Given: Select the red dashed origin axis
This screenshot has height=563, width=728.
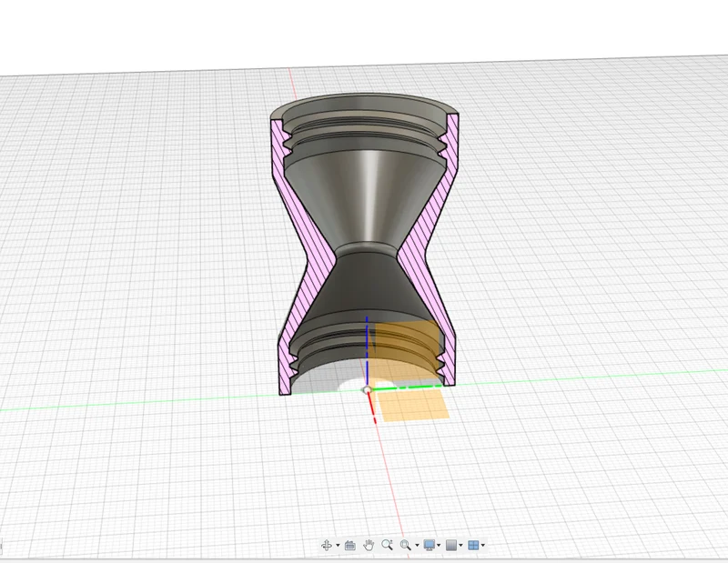Looking at the screenshot, I should click(372, 408).
